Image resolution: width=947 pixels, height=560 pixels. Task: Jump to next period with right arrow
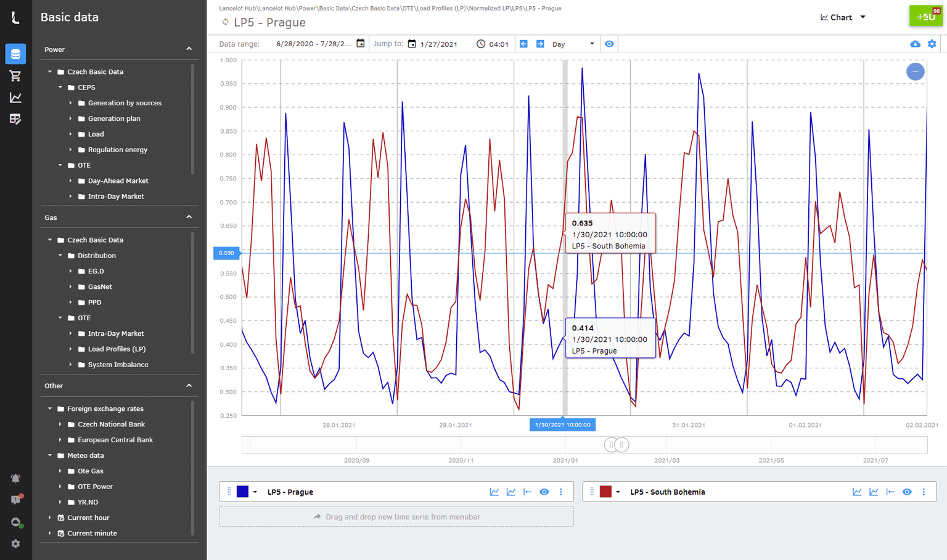[540, 44]
